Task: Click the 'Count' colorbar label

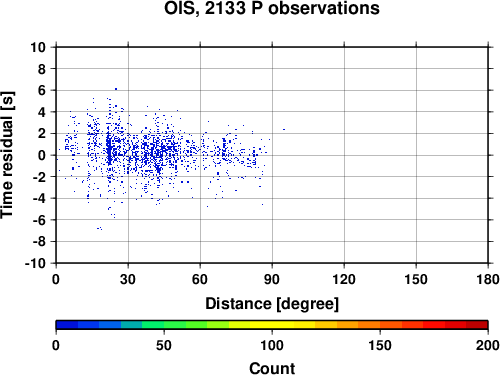Action: click(272, 368)
